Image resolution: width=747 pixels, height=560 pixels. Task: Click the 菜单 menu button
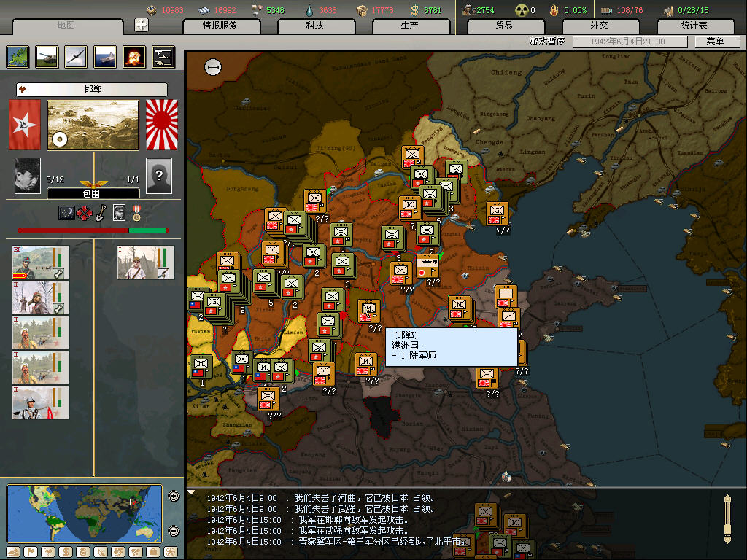[716, 42]
